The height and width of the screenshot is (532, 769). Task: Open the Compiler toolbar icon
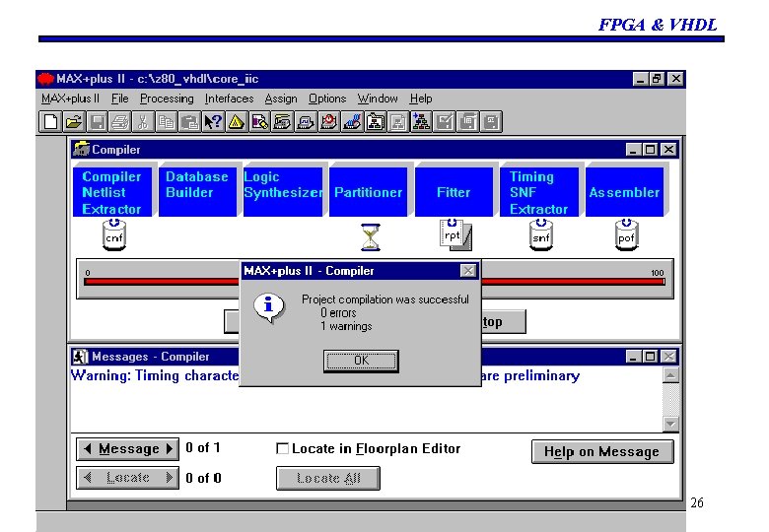(283, 122)
